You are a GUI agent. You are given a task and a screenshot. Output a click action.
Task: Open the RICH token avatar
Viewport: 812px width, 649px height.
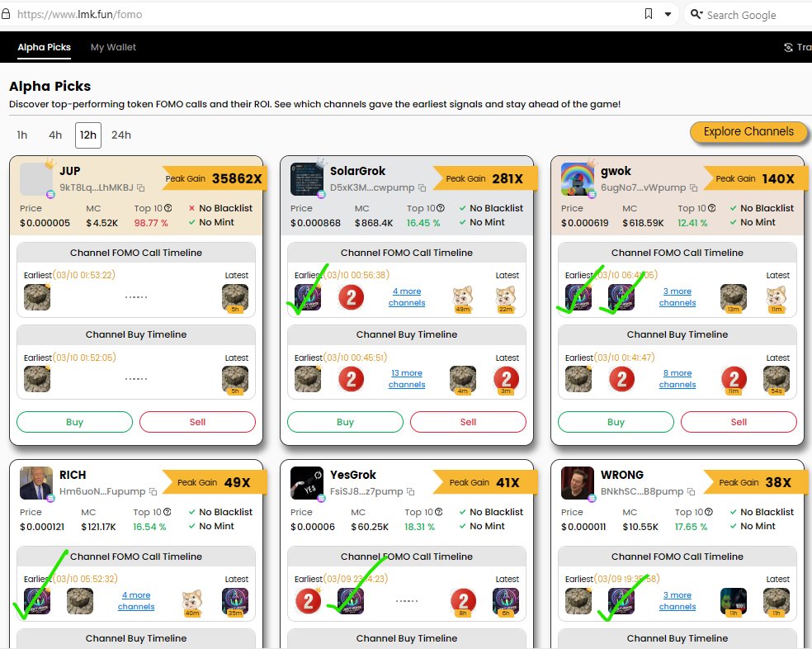36,483
